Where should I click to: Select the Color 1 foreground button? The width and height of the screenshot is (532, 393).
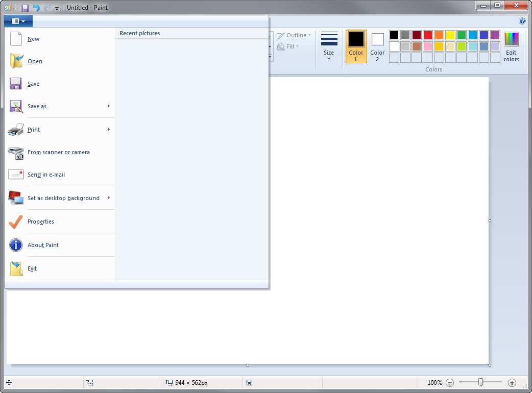(x=356, y=46)
